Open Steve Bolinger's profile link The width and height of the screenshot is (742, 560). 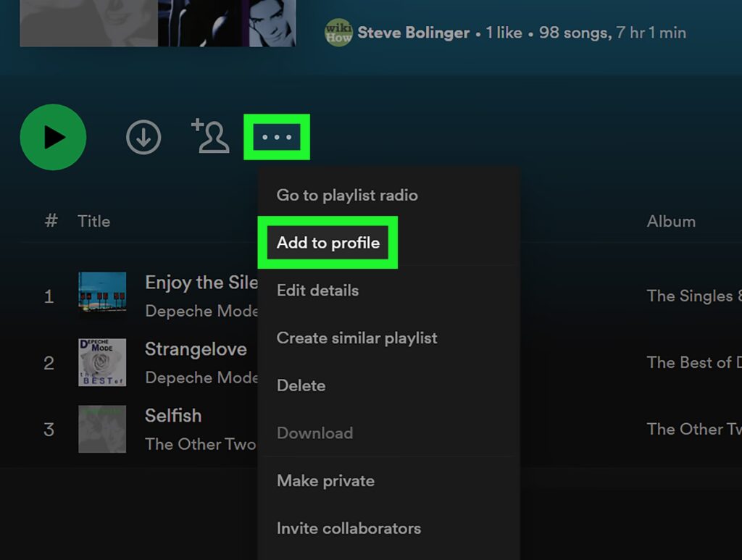point(413,33)
